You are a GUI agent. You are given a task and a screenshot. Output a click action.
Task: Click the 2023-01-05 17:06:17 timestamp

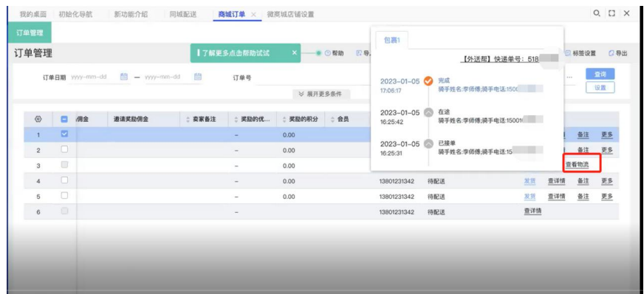coord(400,86)
